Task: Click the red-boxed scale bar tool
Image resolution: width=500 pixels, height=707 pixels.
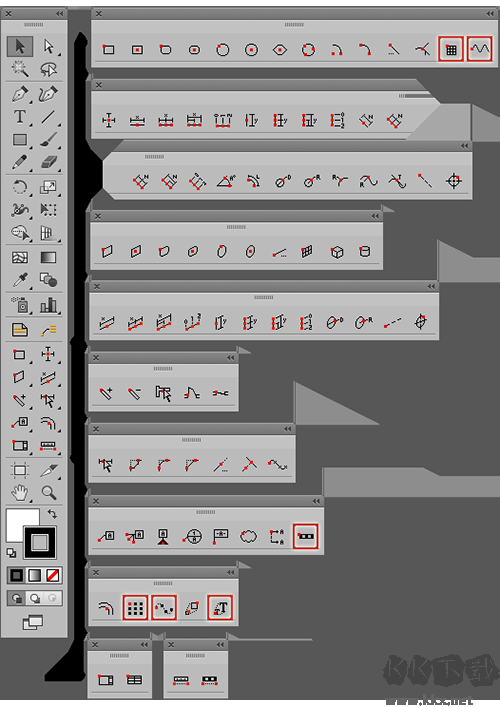Action: tap(305, 536)
